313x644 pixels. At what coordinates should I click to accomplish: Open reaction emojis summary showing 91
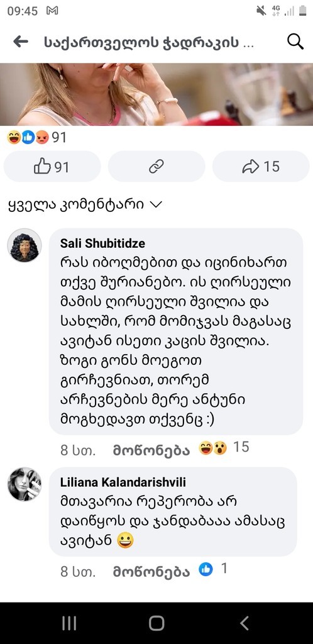pyautogui.click(x=36, y=138)
